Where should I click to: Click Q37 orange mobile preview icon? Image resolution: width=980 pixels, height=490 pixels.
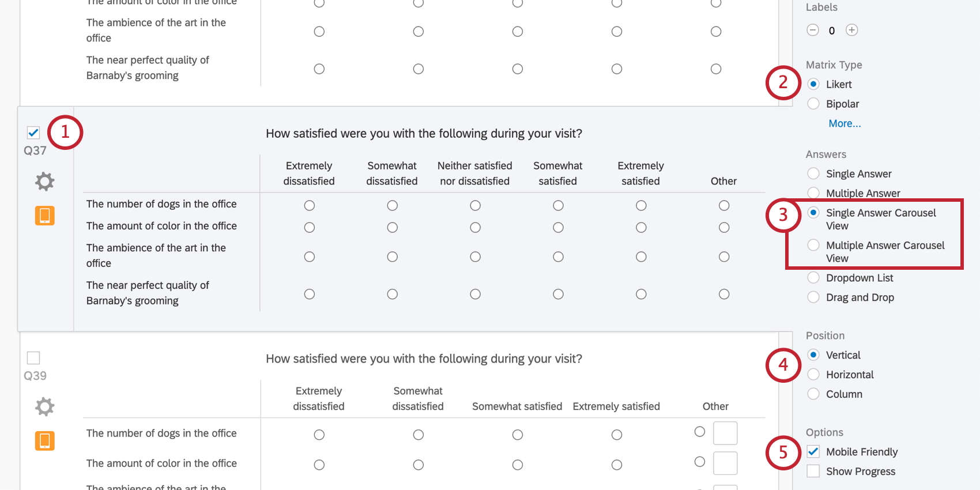pyautogui.click(x=44, y=216)
